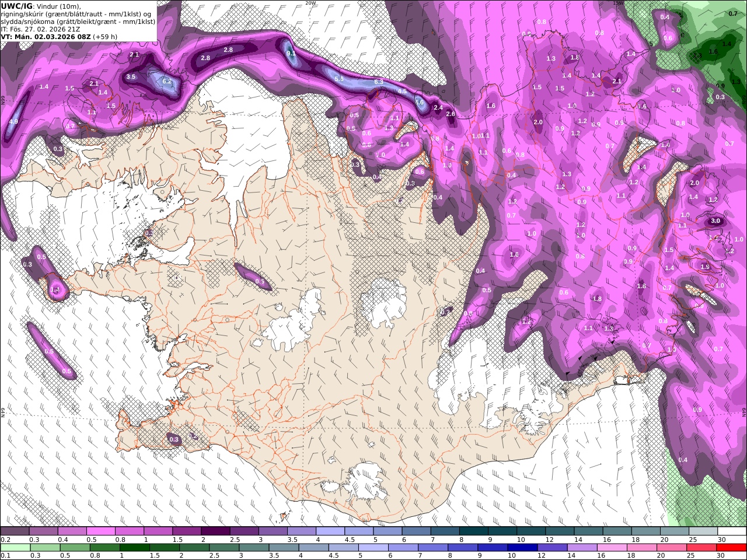Click the 2.4 value on the north coast
The image size is (747, 560).
click(438, 107)
